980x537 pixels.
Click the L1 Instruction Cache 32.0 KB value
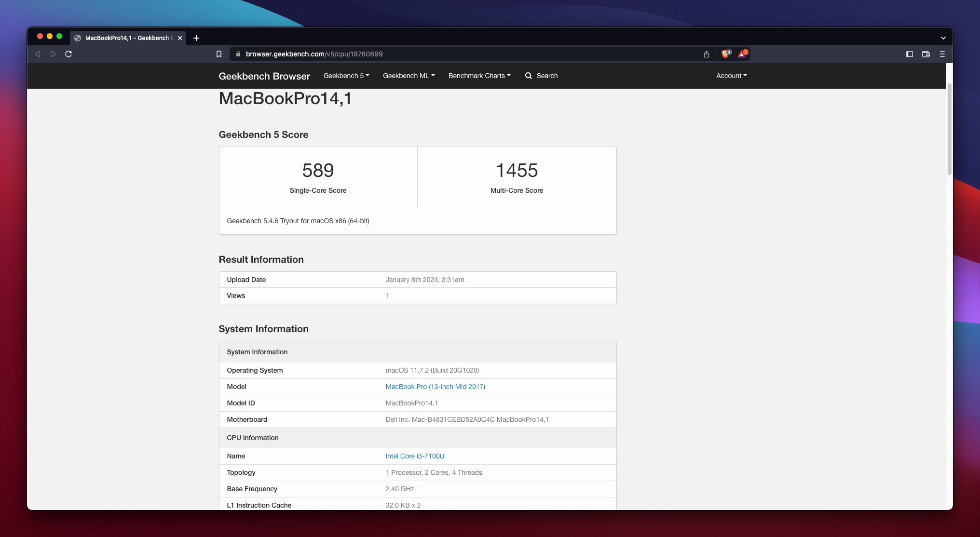pos(403,505)
